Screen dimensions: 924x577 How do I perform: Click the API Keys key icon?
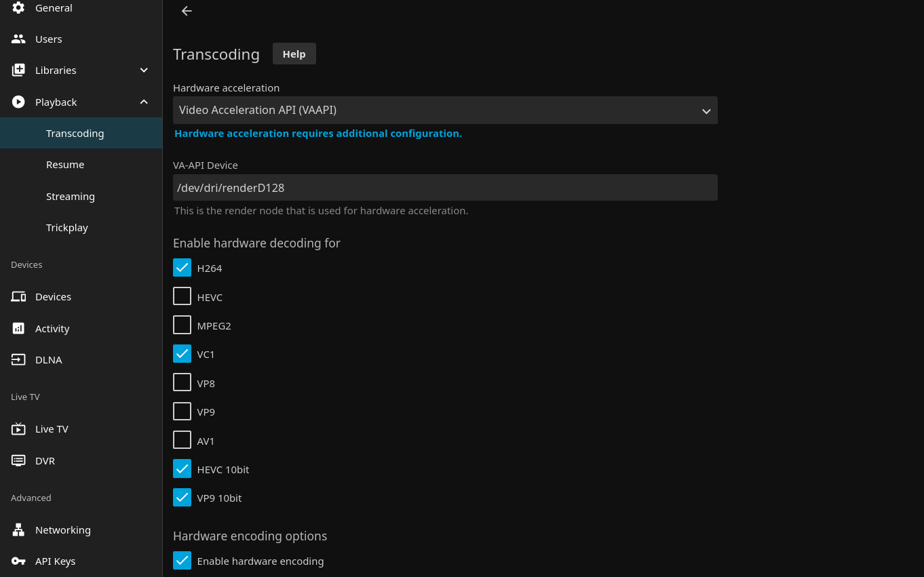18,561
